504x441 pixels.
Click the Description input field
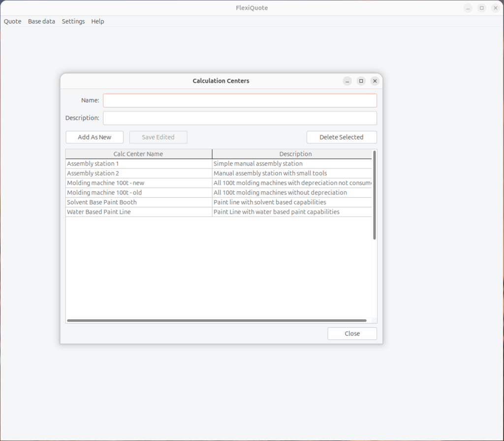(240, 118)
